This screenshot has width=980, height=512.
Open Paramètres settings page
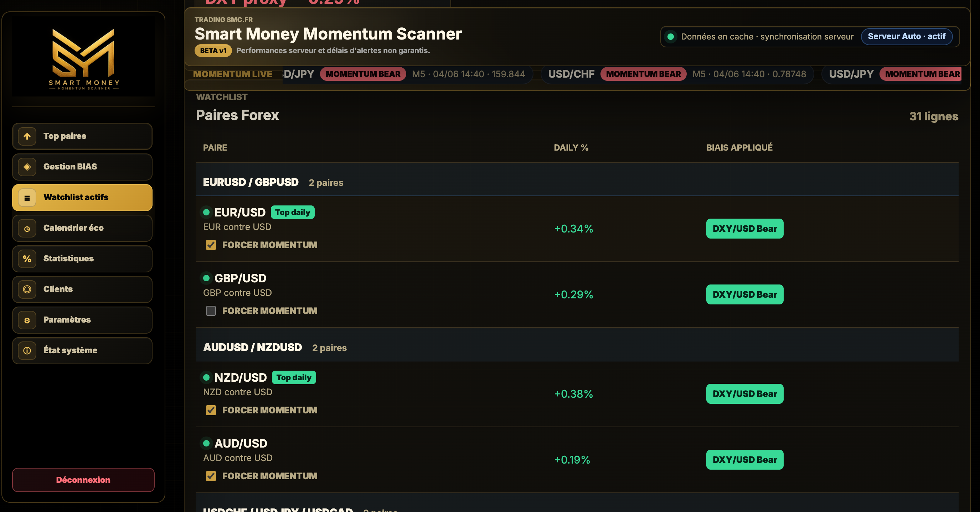tap(82, 320)
